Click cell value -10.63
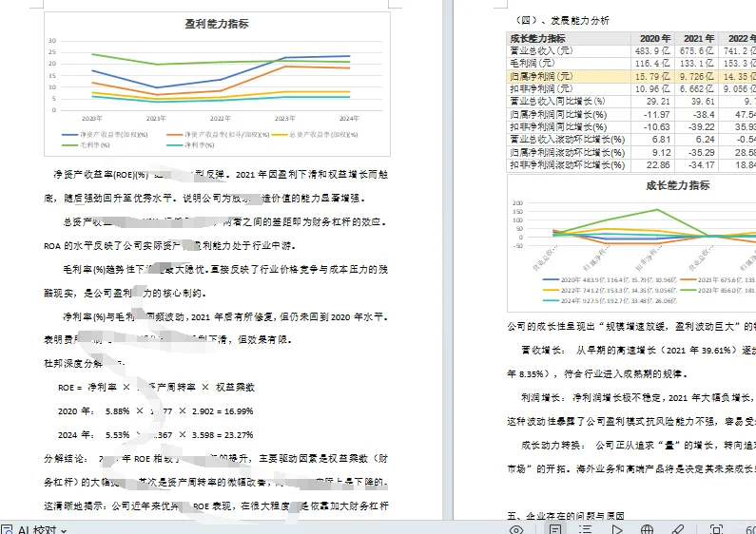The width and height of the screenshot is (756, 534). pyautogui.click(x=652, y=127)
